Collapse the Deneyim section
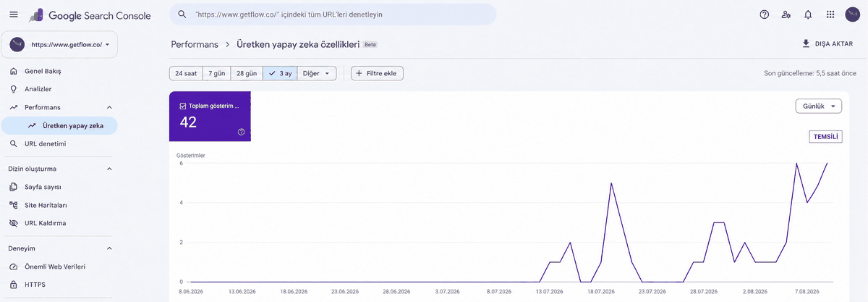Screen dimensions: 868x302 tap(109, 248)
